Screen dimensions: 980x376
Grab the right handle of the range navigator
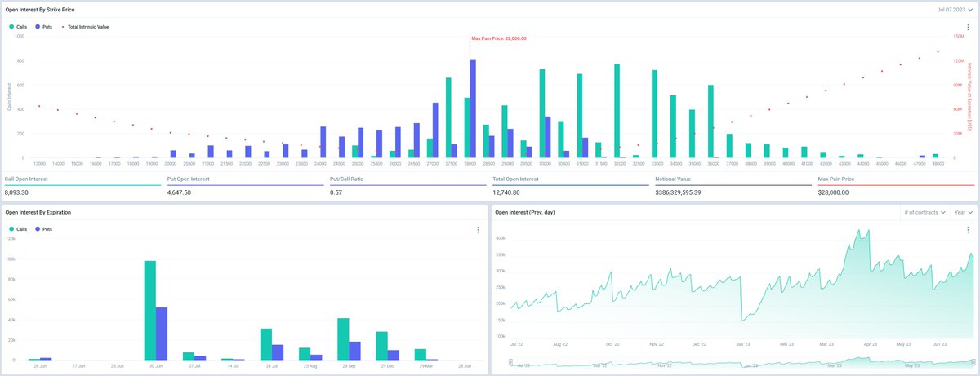972,361
